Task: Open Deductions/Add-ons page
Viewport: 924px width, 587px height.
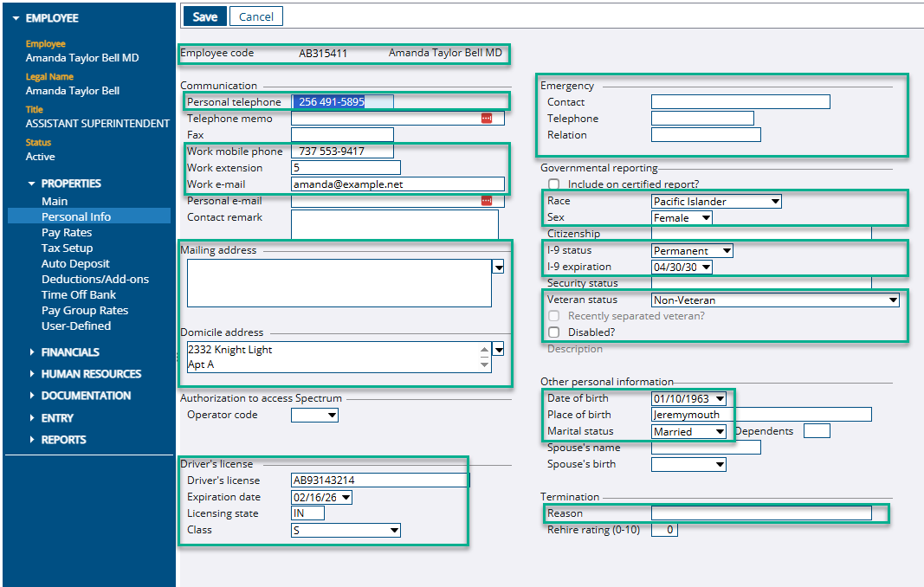Action: 95,280
